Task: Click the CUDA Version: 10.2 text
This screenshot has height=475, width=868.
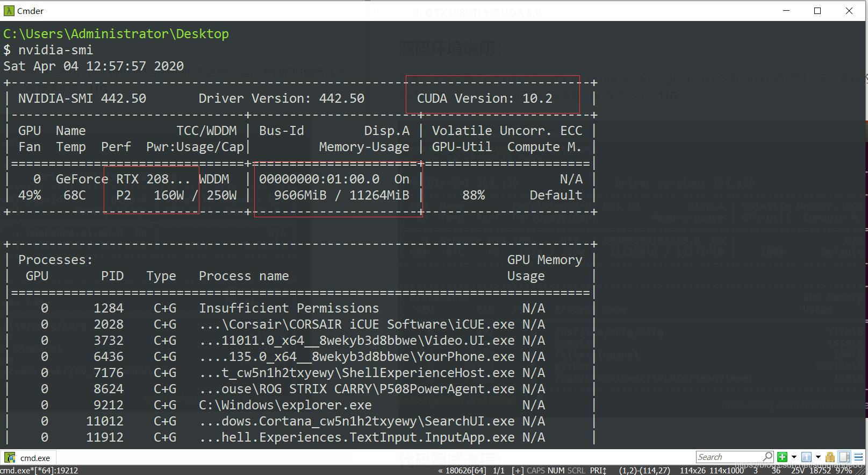Action: click(x=484, y=98)
